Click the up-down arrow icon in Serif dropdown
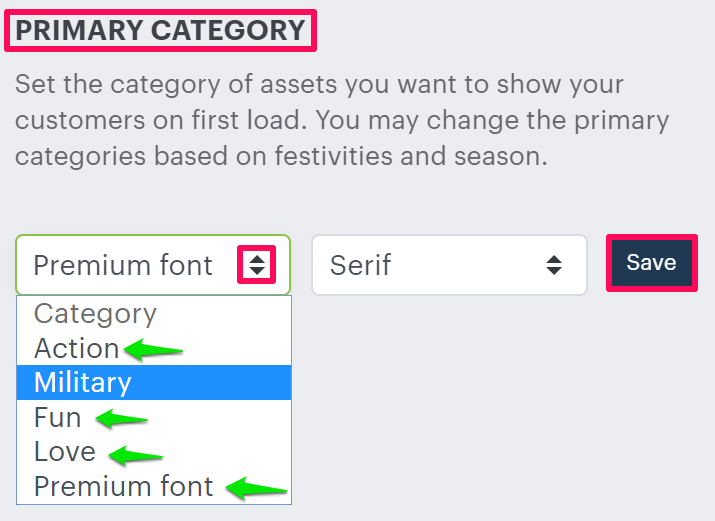The height and width of the screenshot is (521, 715). point(553,265)
